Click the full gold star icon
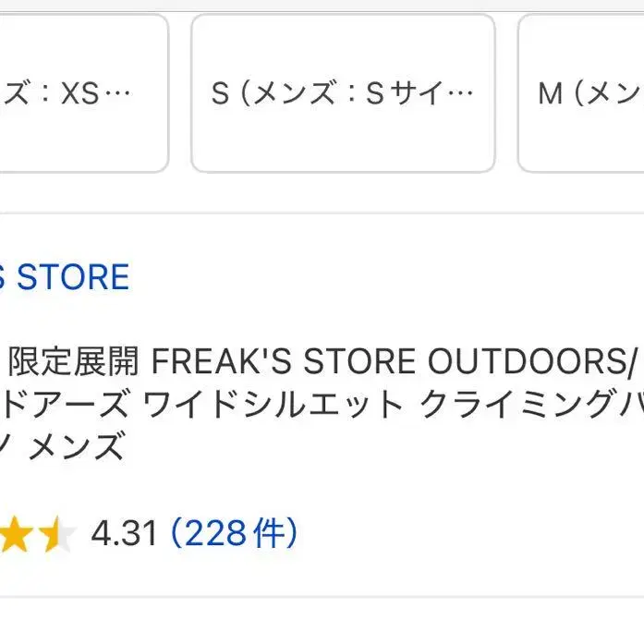 17,534
